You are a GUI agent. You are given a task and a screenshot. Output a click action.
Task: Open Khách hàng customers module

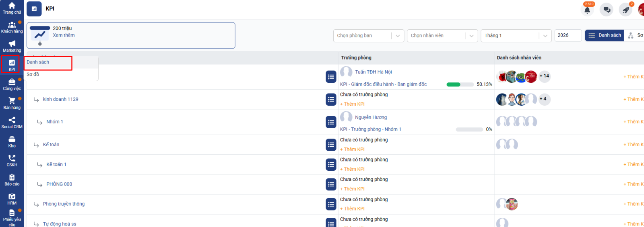(12, 27)
